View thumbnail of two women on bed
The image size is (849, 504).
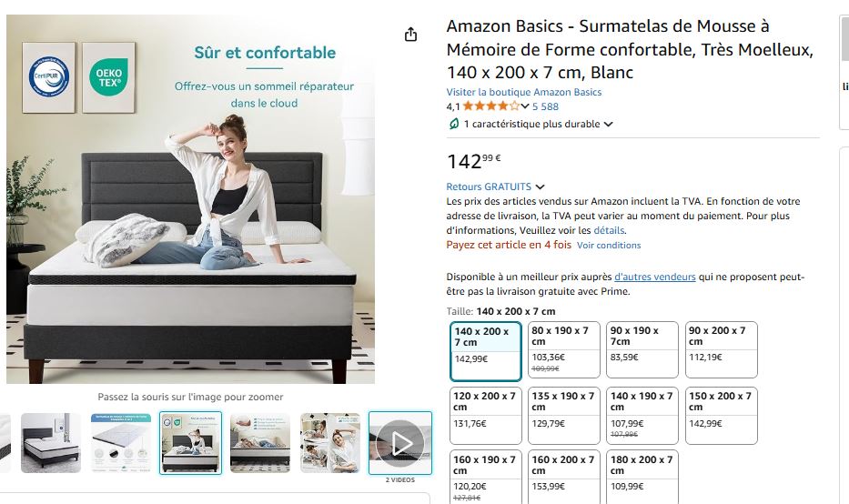[x=330, y=443]
